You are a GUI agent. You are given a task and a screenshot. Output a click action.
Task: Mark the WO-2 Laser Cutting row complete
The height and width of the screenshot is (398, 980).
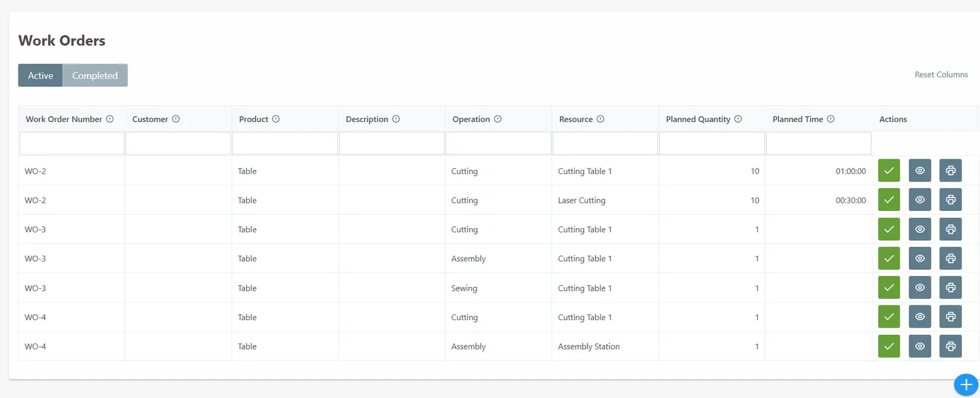click(889, 200)
